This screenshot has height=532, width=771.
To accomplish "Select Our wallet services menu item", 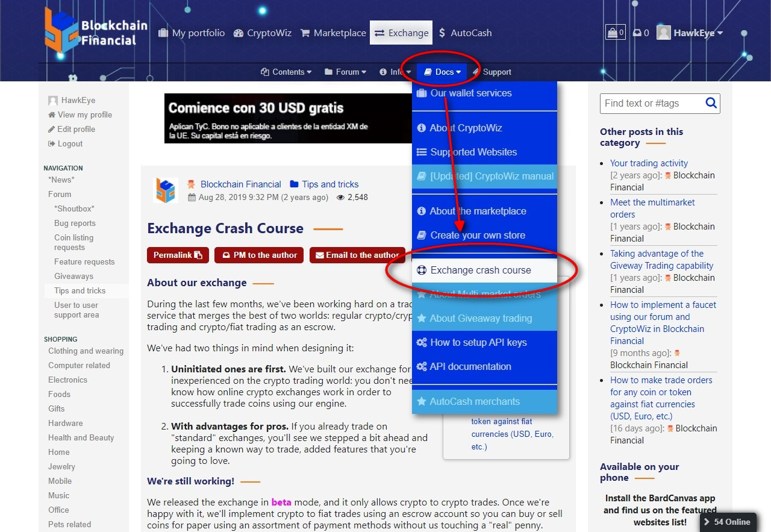I will [x=485, y=93].
